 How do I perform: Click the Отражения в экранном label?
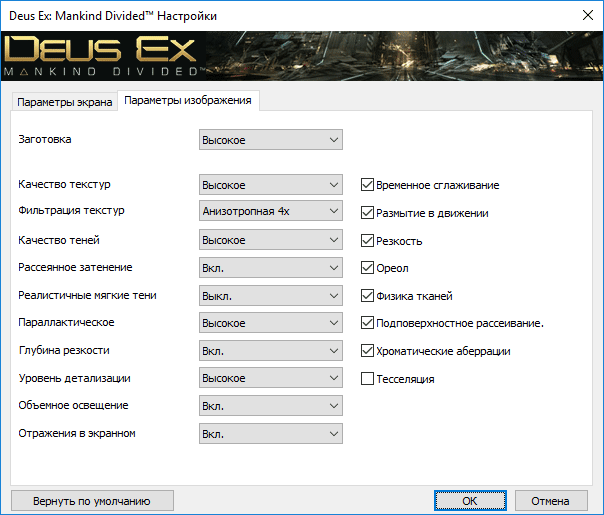pos(77,433)
